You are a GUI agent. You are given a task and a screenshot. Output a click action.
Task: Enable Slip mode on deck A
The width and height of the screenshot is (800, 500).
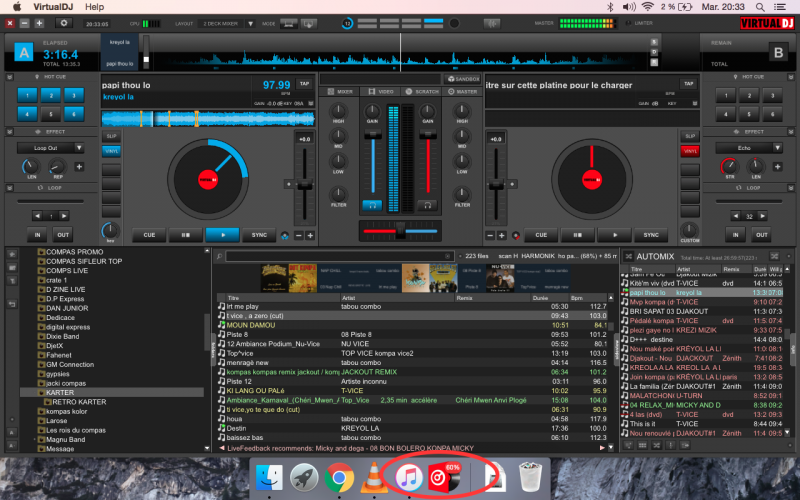point(111,136)
